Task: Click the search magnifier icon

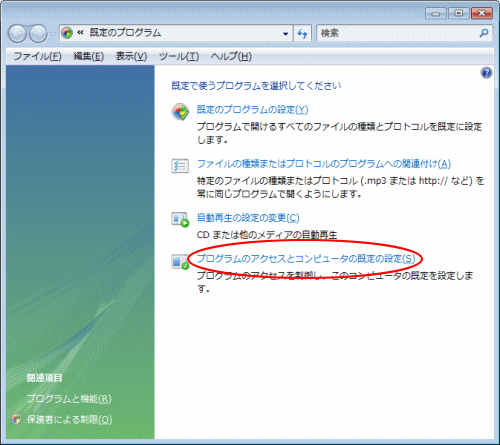Action: (484, 33)
